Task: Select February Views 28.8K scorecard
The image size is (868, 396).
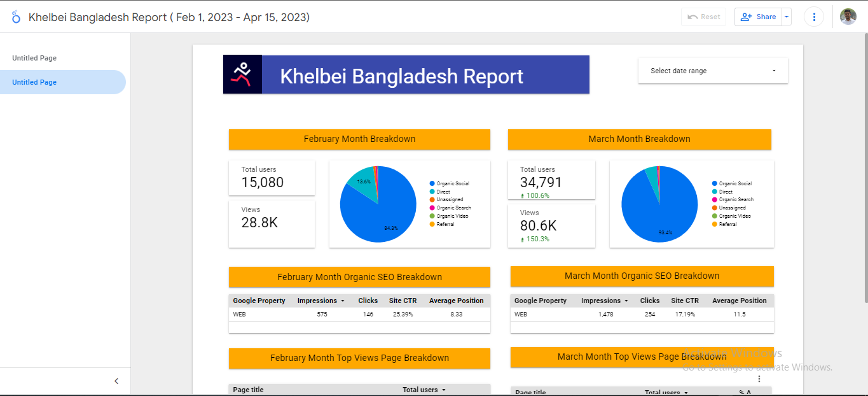Action: tap(272, 224)
